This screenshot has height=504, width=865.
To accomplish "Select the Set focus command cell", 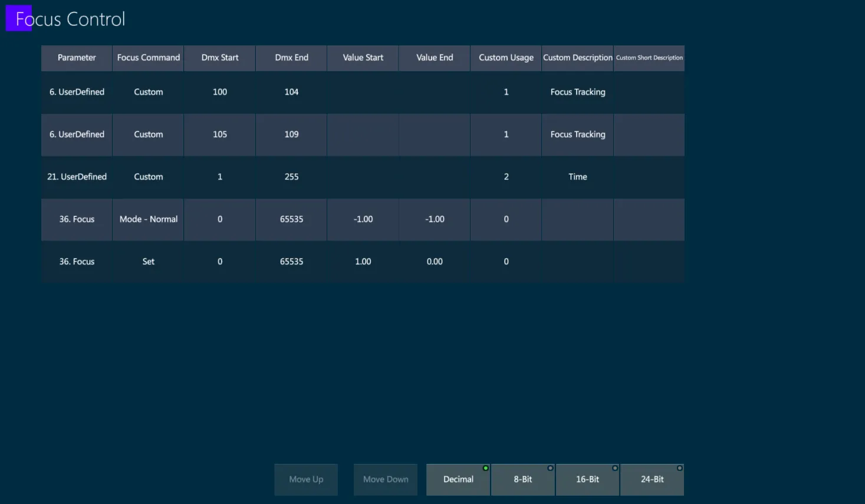I will (149, 262).
